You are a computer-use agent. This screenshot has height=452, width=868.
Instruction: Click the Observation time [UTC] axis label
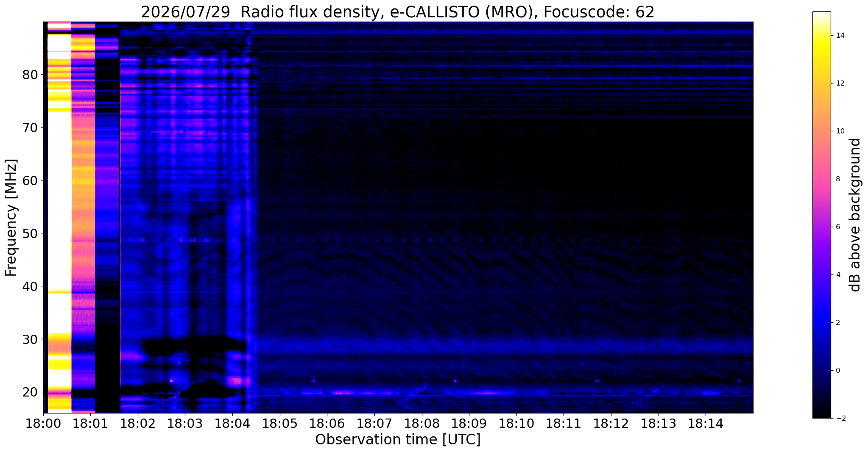pyautogui.click(x=398, y=440)
